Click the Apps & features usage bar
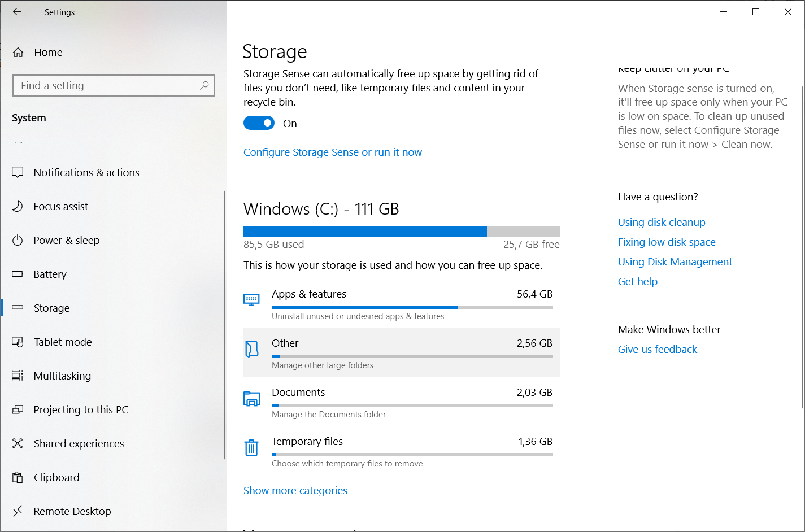The height and width of the screenshot is (532, 805). [412, 307]
